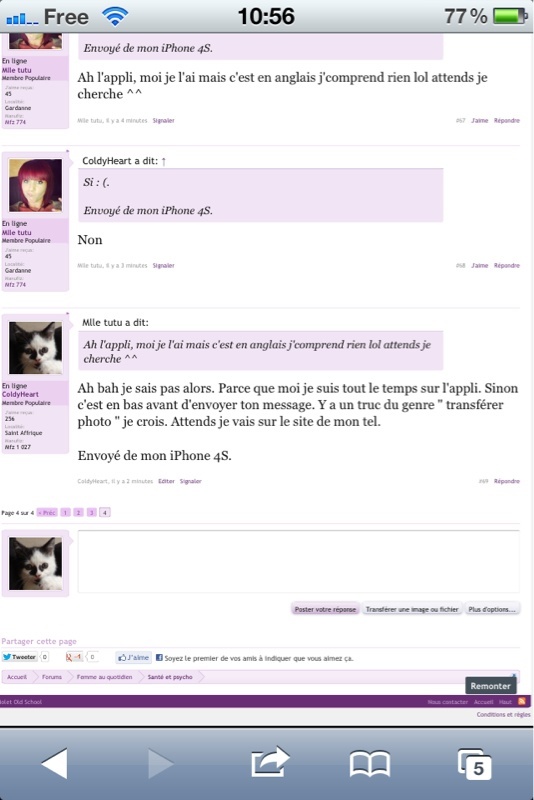Click the Google +1 share button

tap(74, 657)
